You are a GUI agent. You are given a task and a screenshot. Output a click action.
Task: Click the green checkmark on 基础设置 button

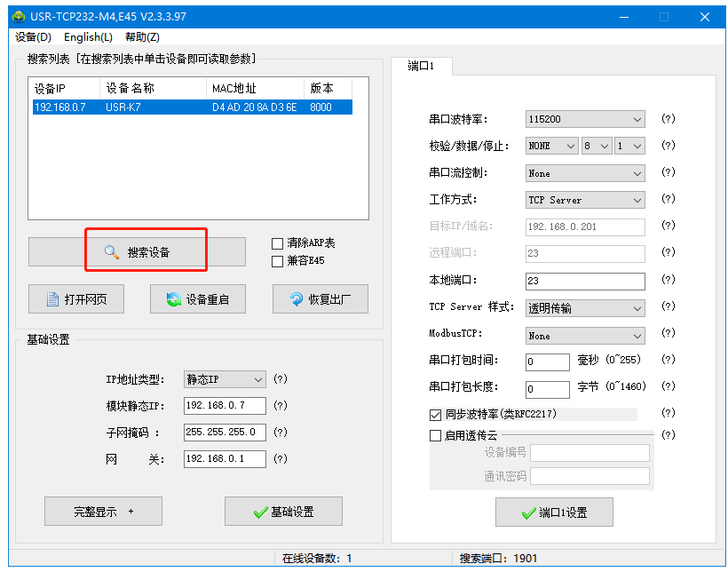coord(260,512)
